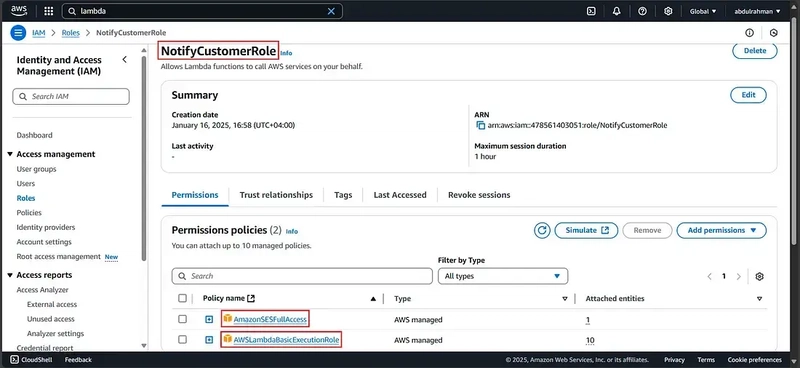Open the AWS services grid menu
Viewport: 800px width, 368px height.
pos(48,11)
